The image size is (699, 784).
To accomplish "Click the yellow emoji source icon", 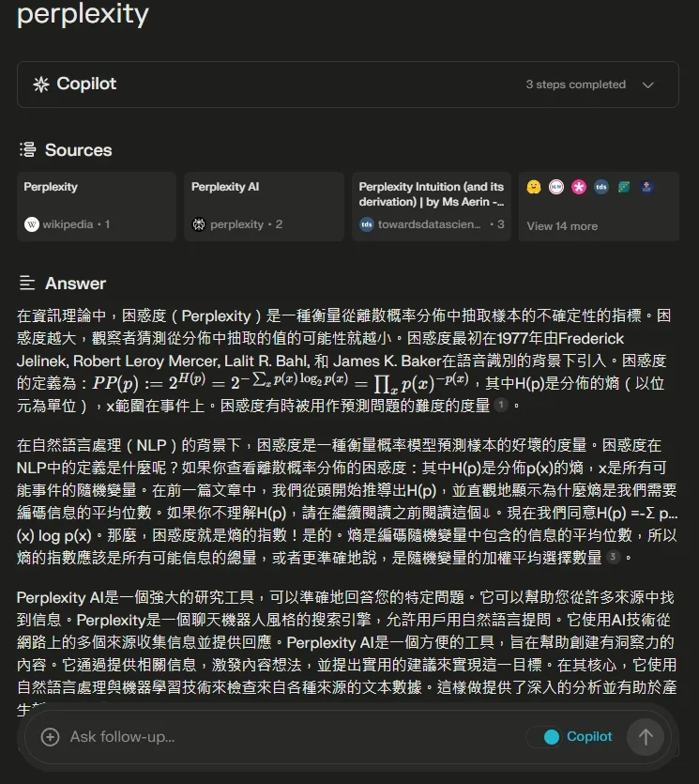I will pyautogui.click(x=534, y=187).
